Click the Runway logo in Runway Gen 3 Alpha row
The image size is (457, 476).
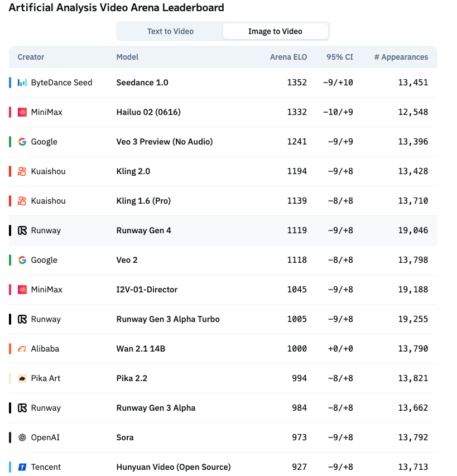point(22,408)
